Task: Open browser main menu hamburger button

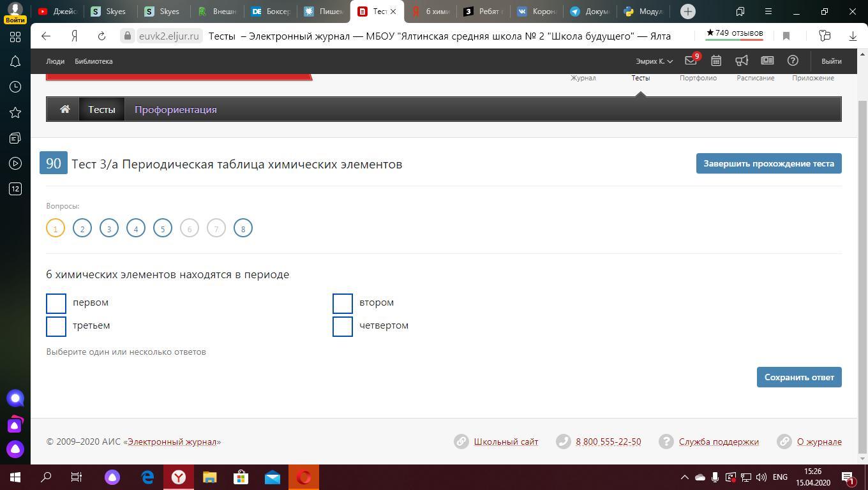Action: click(x=768, y=11)
